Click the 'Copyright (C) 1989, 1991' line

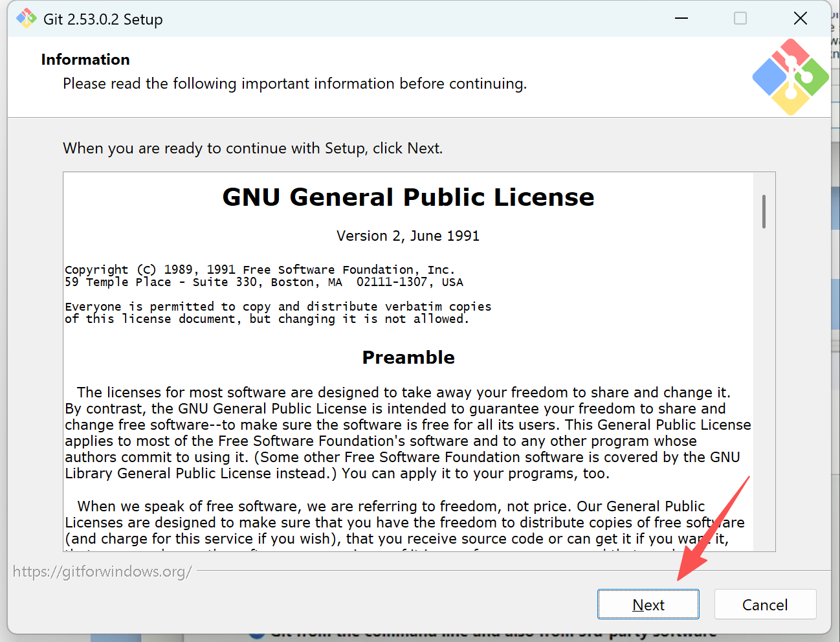point(260,269)
